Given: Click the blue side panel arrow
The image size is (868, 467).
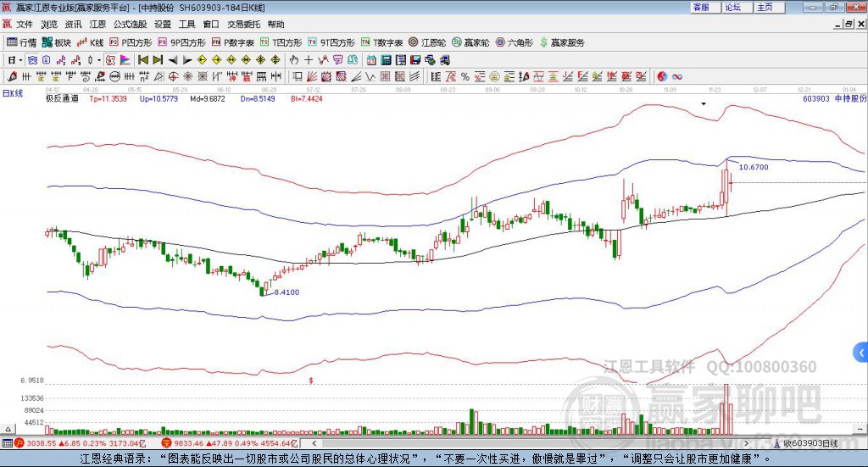Looking at the screenshot, I should 861,352.
